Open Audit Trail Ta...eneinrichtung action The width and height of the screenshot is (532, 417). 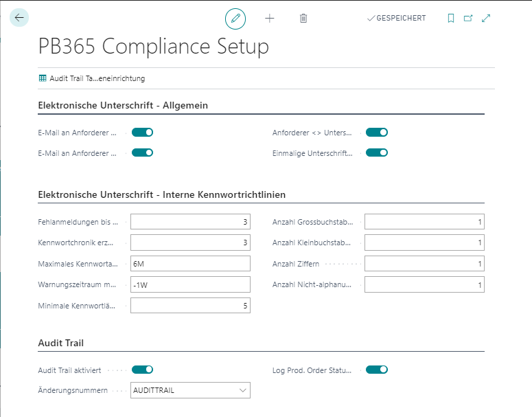coord(92,78)
